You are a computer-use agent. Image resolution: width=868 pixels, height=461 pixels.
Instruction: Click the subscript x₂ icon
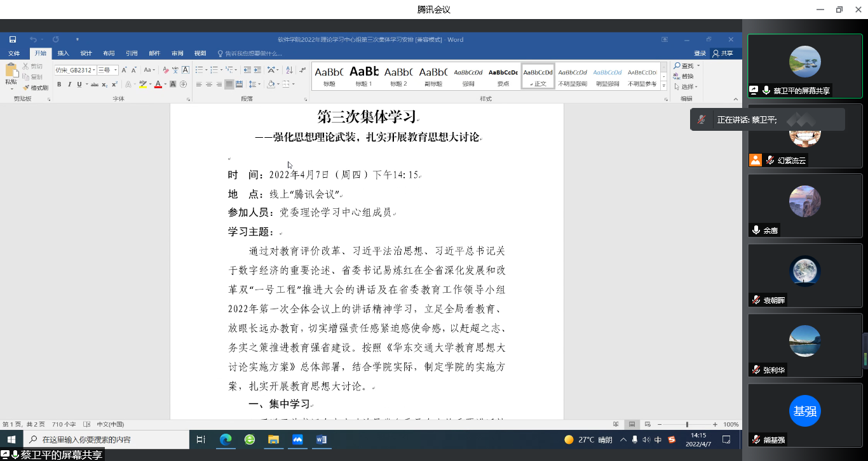click(104, 84)
